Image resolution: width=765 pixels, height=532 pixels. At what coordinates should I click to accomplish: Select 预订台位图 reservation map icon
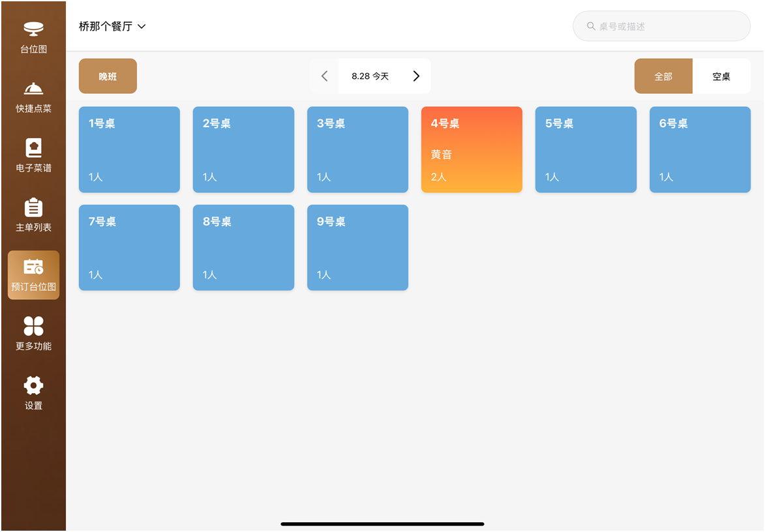(33, 267)
